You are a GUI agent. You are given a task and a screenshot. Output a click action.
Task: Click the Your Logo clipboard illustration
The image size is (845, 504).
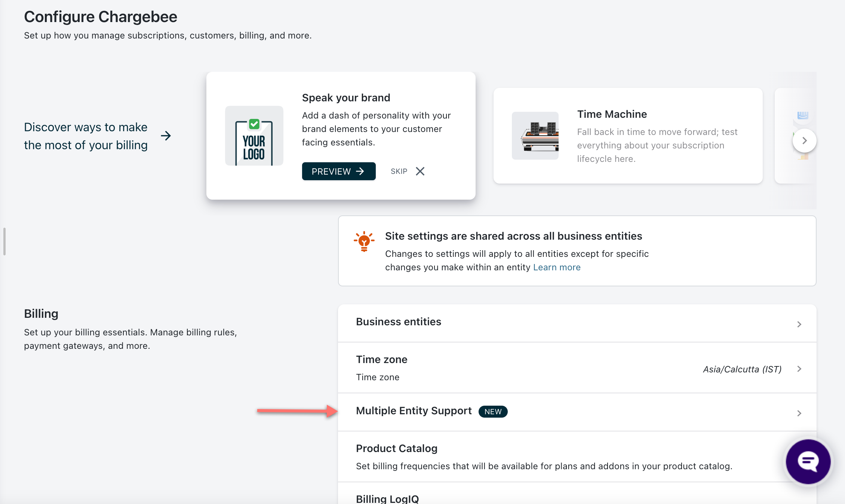pyautogui.click(x=254, y=136)
